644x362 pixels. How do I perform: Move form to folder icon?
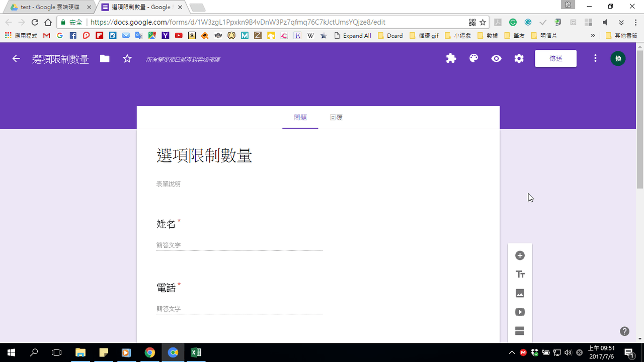(105, 59)
